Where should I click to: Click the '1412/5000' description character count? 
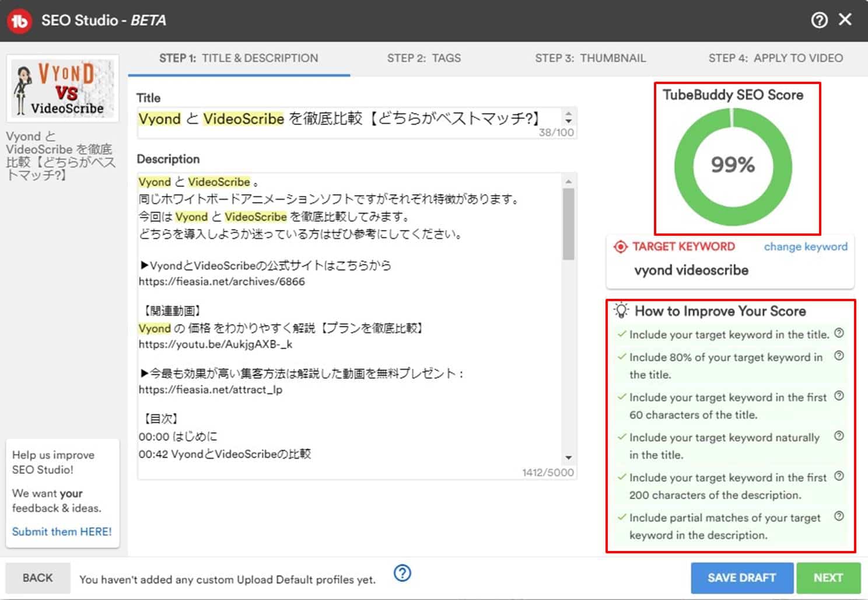(x=548, y=472)
